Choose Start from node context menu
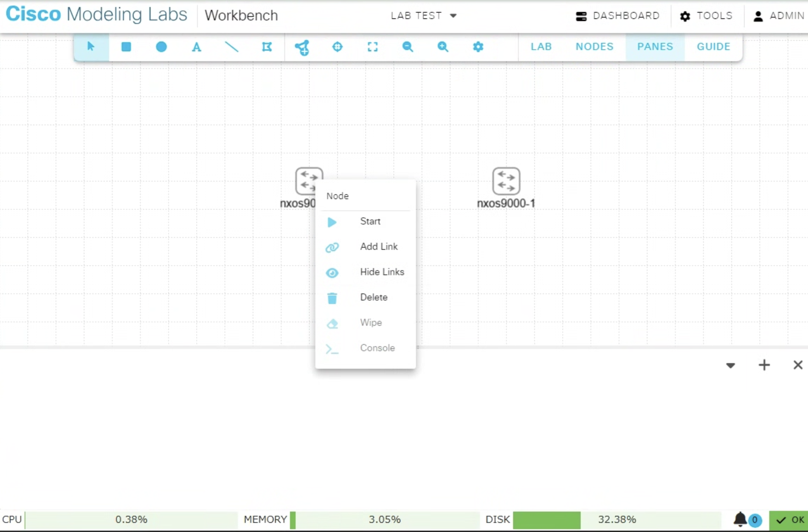The width and height of the screenshot is (808, 532). (370, 221)
